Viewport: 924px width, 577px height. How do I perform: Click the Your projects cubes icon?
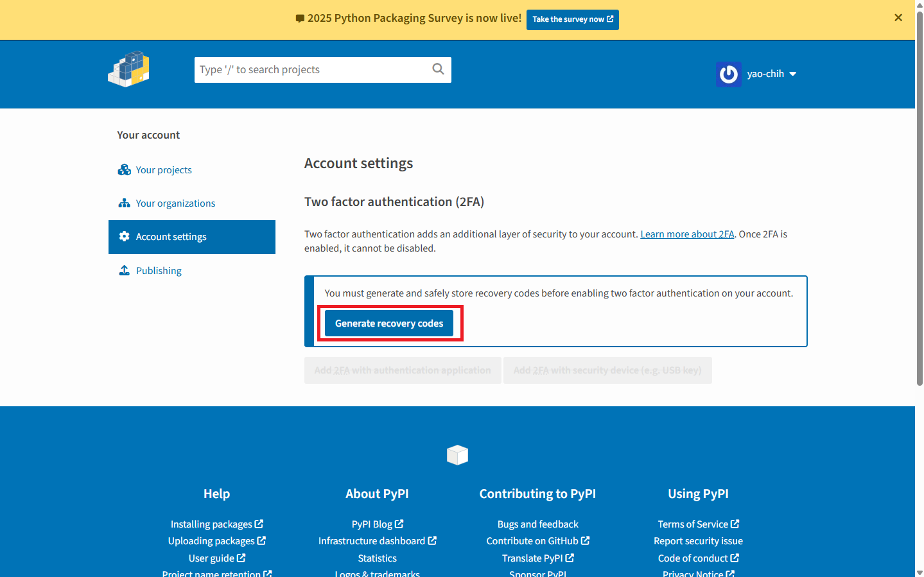coord(125,169)
